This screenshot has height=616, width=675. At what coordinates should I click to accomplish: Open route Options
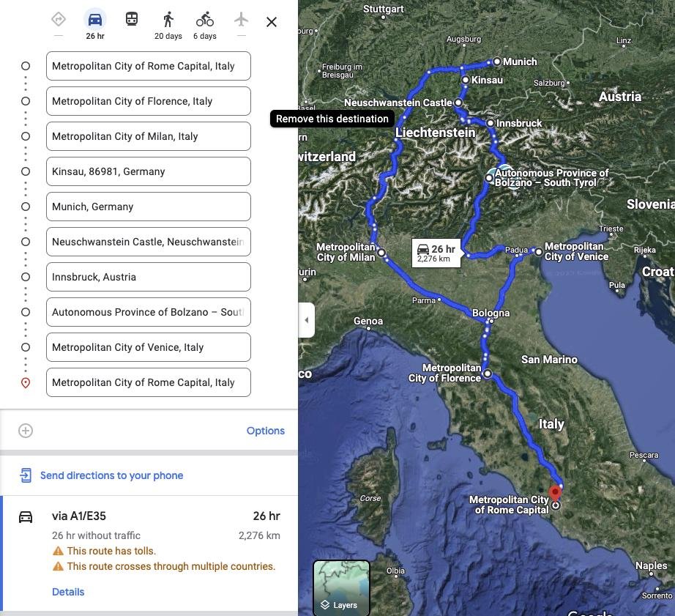tap(265, 431)
